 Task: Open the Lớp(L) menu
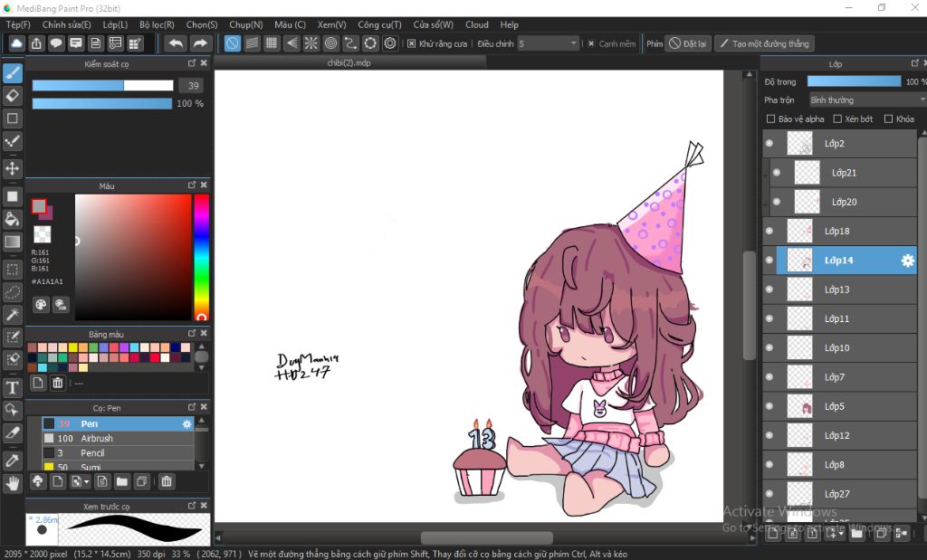[x=115, y=24]
